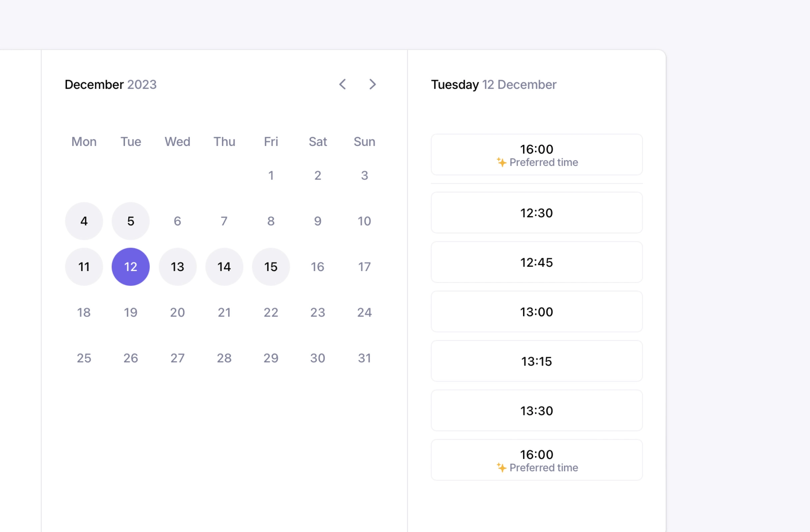Pick the 13:15 time slot

(x=537, y=361)
